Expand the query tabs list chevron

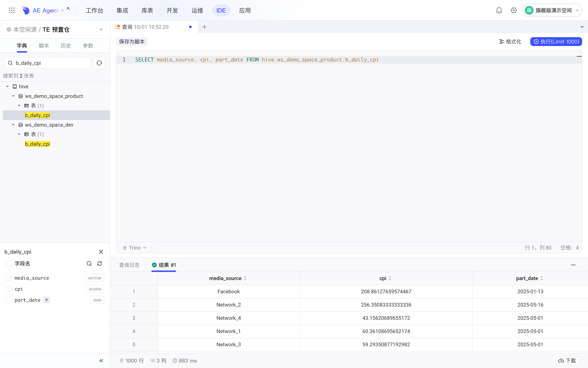(x=582, y=27)
